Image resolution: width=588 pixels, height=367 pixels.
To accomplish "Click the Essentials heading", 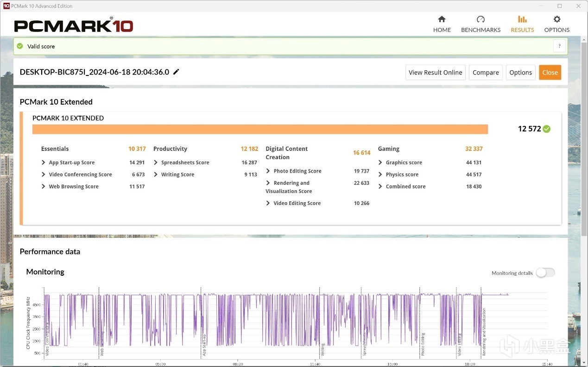I will pos(55,149).
